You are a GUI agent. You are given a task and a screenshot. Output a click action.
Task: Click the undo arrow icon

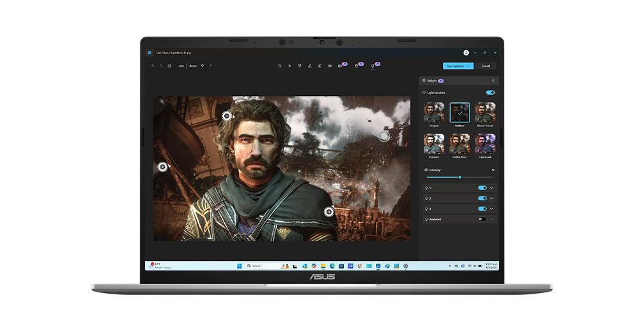(202, 66)
